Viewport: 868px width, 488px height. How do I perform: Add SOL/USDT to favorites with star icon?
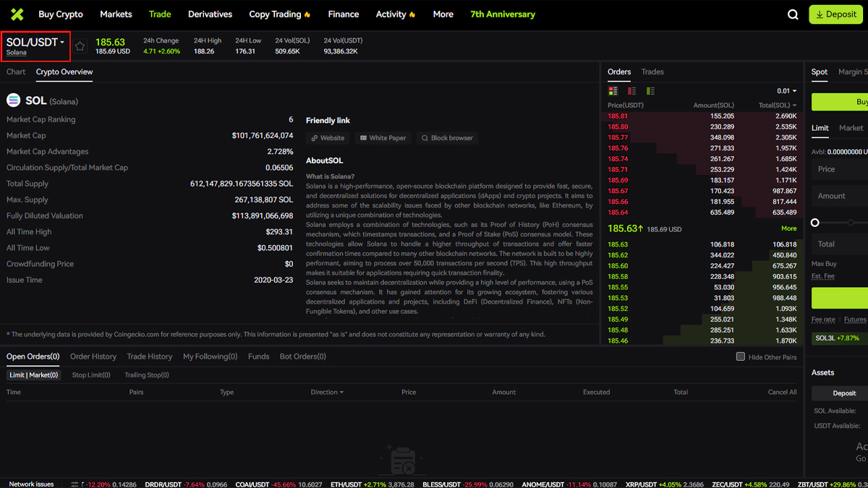click(x=80, y=46)
